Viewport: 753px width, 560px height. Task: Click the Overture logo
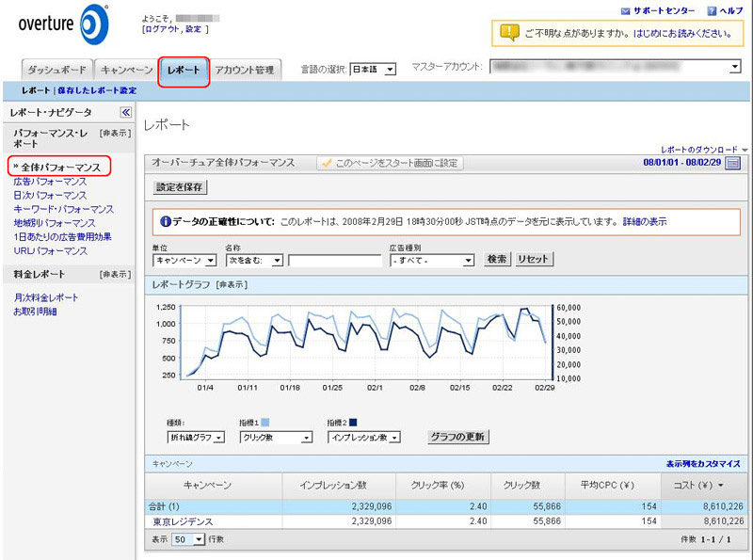coord(64,25)
